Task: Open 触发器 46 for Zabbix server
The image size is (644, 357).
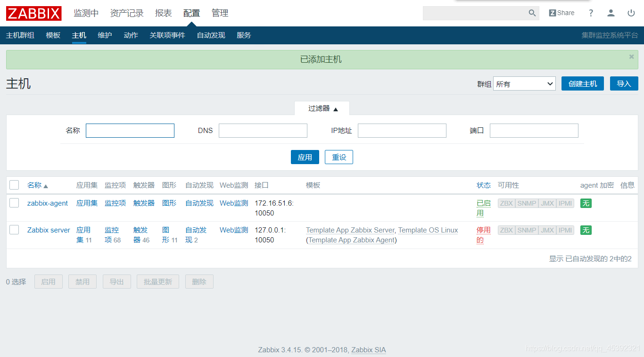Action: tap(141, 235)
